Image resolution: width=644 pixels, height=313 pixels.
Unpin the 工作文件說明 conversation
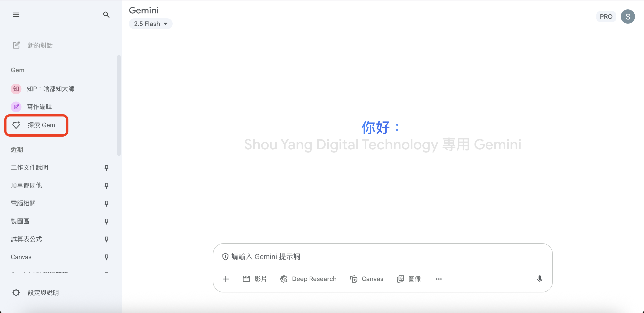click(x=106, y=167)
